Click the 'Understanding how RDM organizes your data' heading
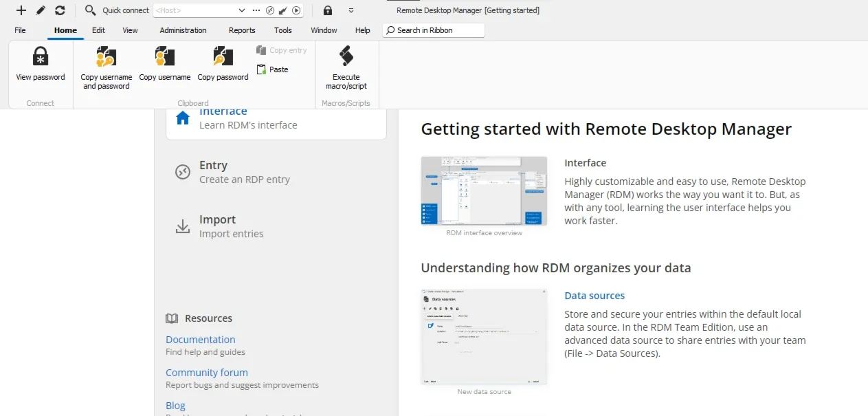The height and width of the screenshot is (416, 868). pyautogui.click(x=556, y=267)
